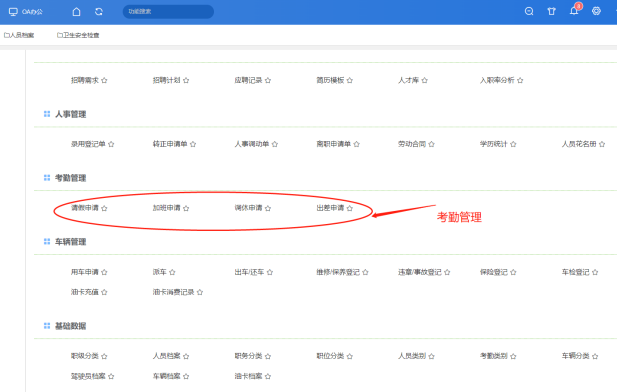The width and height of the screenshot is (617, 392).
Task: Star the 出车/还车 entry
Action: pyautogui.click(x=270, y=272)
